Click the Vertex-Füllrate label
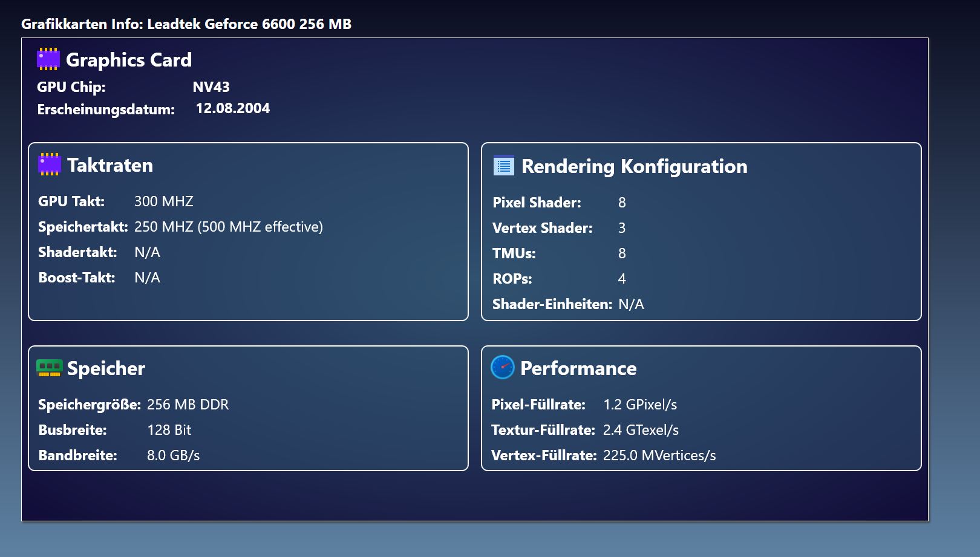 click(x=544, y=455)
